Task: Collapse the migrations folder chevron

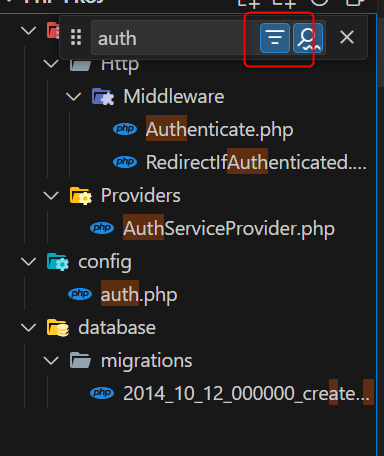Action: [x=51, y=360]
